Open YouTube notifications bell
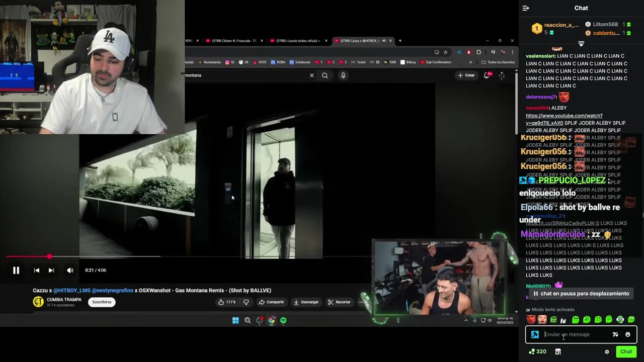The image size is (644, 362). pyautogui.click(x=487, y=75)
